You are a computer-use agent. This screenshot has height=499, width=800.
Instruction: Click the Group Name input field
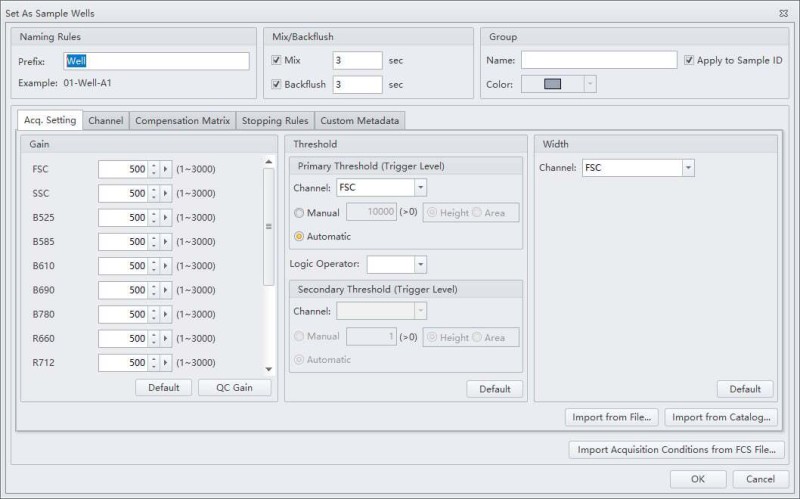point(599,60)
